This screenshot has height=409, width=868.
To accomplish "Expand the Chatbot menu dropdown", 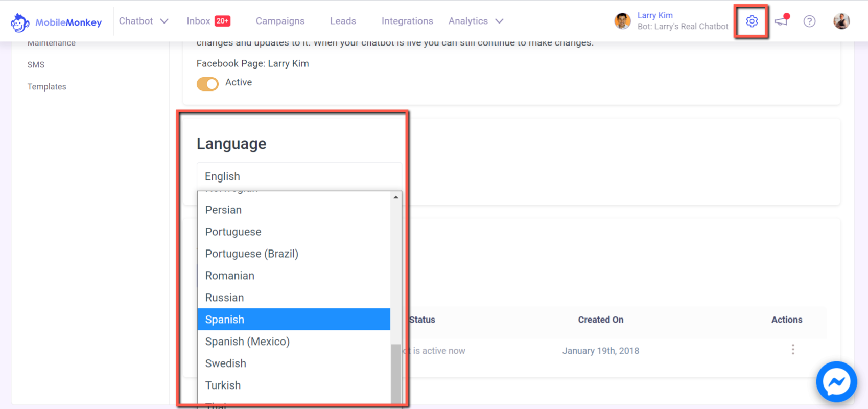I will pos(144,21).
